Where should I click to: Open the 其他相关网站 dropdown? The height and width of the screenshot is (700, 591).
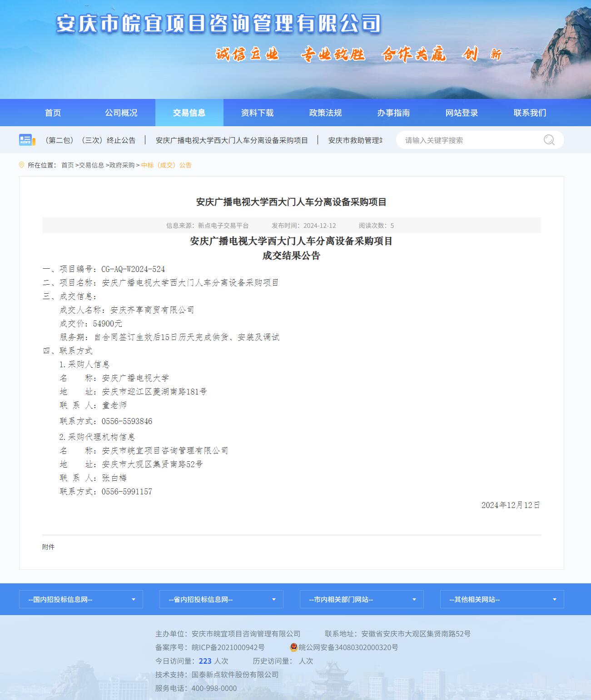[502, 599]
